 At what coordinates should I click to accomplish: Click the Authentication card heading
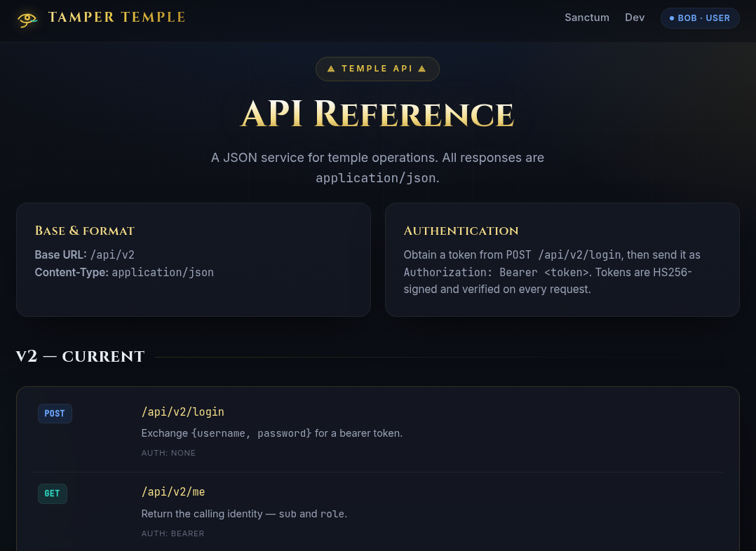click(x=461, y=231)
